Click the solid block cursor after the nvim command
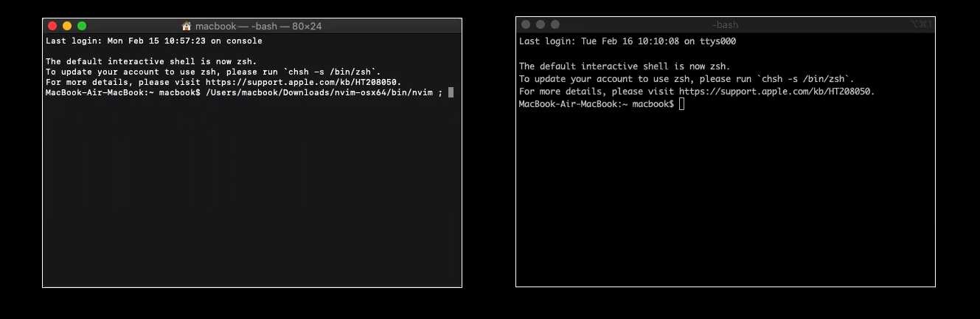This screenshot has width=980, height=319. [451, 92]
